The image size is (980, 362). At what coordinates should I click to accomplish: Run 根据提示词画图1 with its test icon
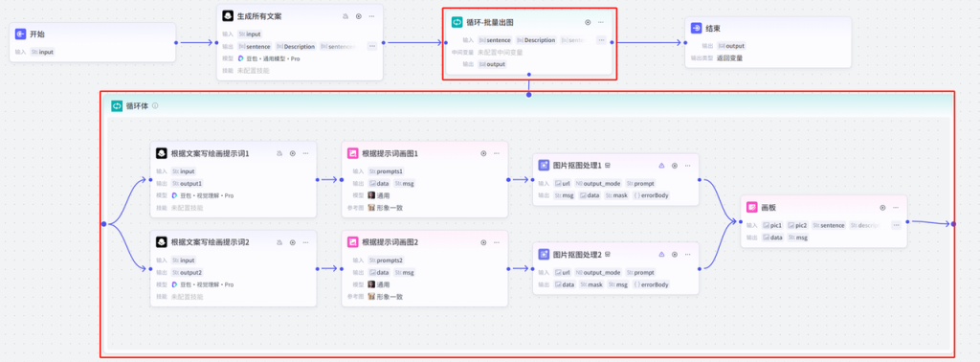[483, 153]
